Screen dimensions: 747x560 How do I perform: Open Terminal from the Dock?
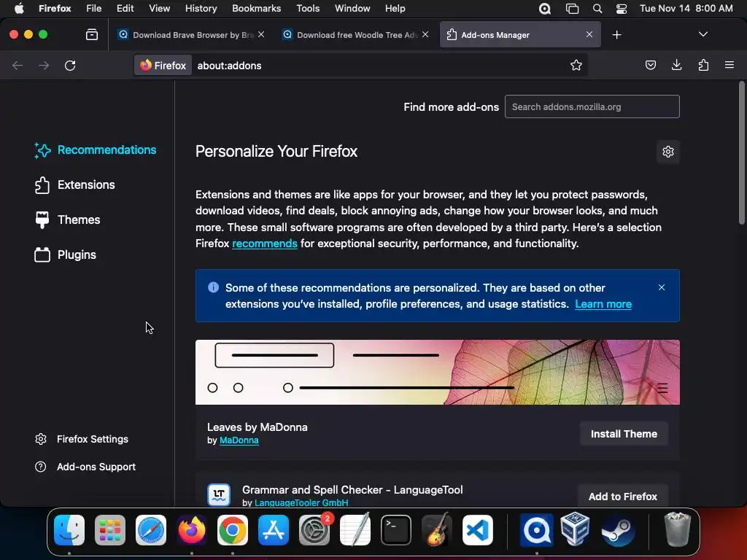396,530
